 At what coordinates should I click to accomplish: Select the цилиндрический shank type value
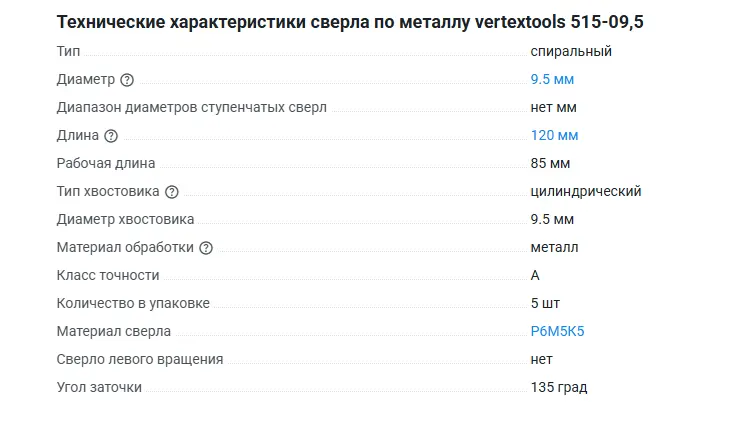586,191
